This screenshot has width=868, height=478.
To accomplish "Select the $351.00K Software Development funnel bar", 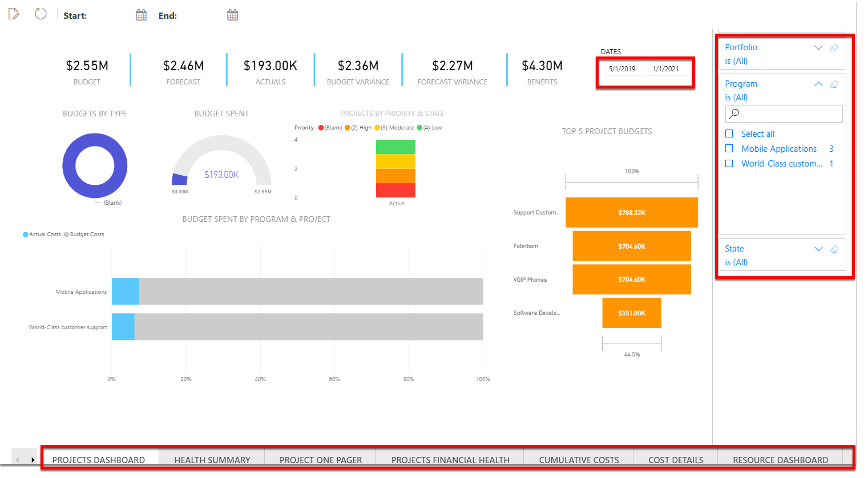I will click(x=632, y=313).
